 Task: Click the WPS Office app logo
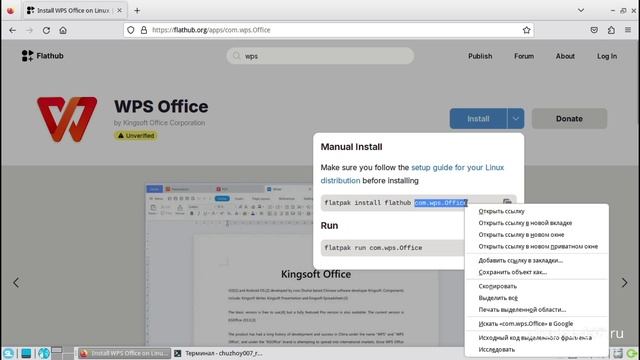(67, 119)
